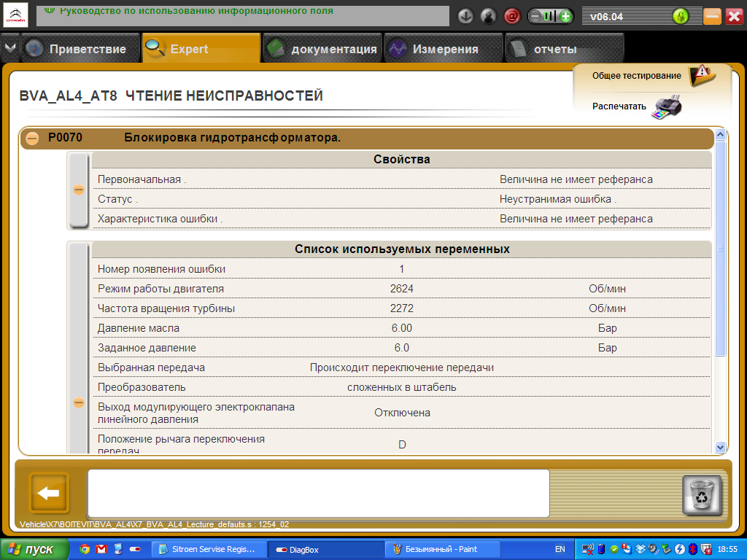Viewport: 747px width, 560px height.
Task: Click the fault list scrollbar down arrow
Action: (720, 446)
